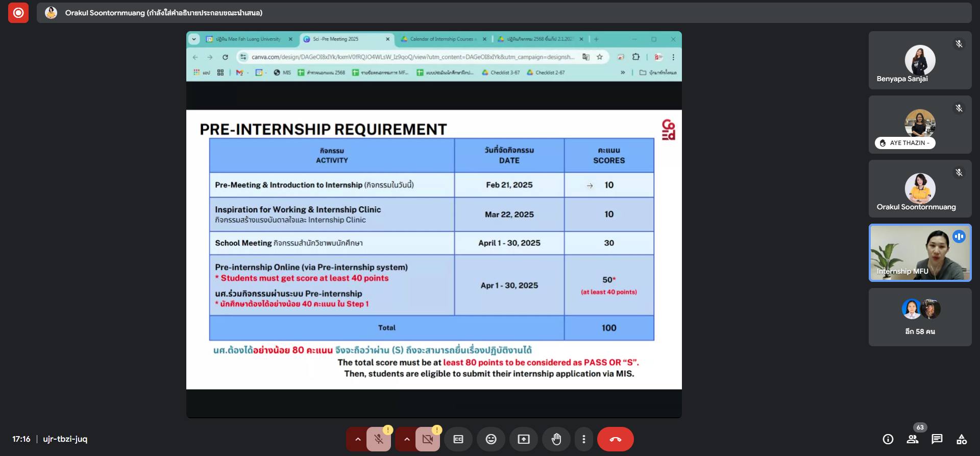Click the SCORES column header
The height and width of the screenshot is (456, 980).
click(x=609, y=155)
